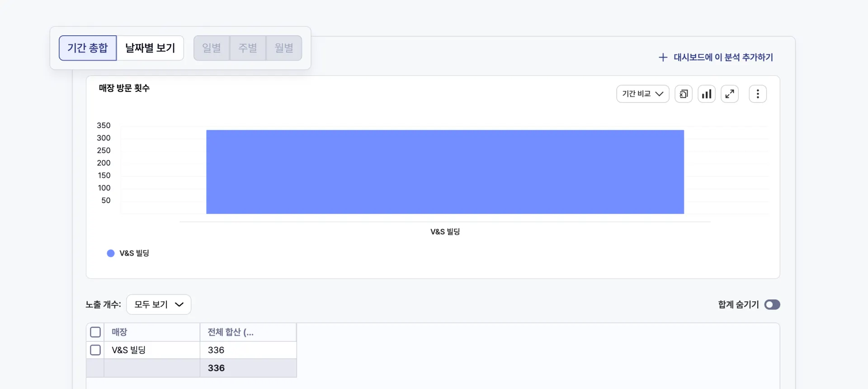Toggle the 합계 숨기기 switch
The height and width of the screenshot is (389, 868).
click(x=772, y=305)
